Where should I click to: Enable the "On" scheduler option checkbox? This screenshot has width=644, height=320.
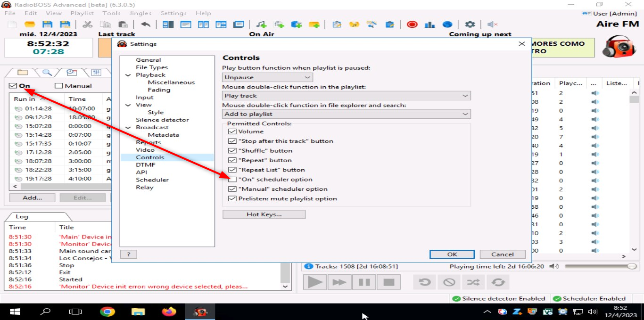click(x=232, y=180)
